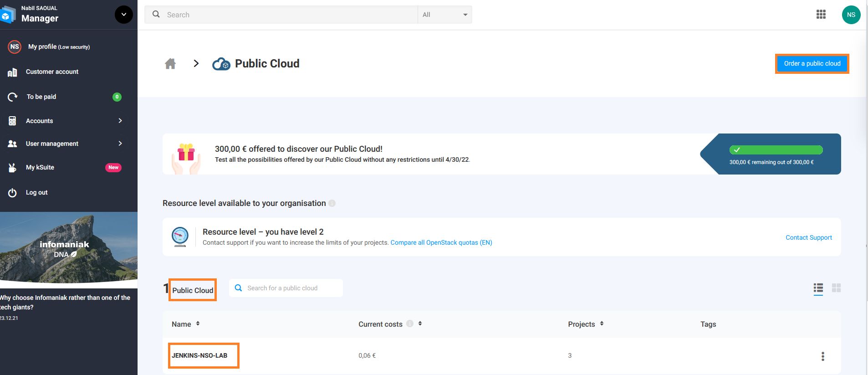Click the Log out power icon
The image size is (868, 375).
[12, 192]
